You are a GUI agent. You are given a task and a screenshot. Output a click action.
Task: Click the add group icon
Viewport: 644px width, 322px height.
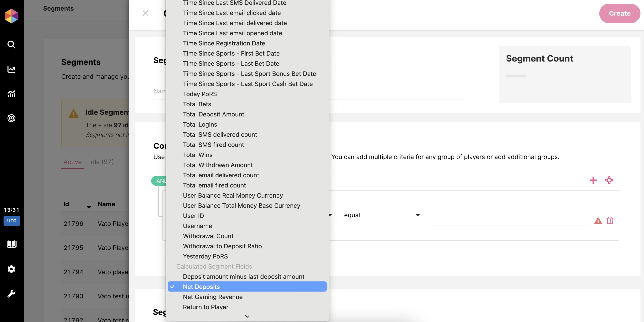tap(609, 180)
